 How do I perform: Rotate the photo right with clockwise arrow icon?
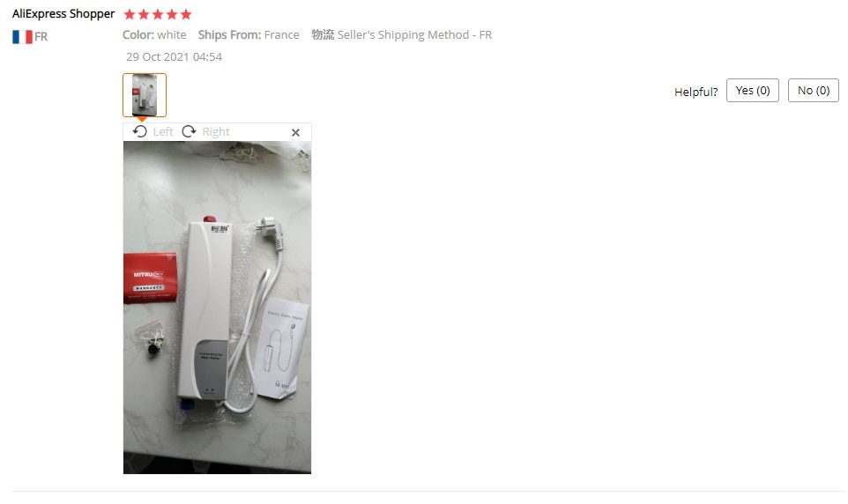(x=189, y=131)
